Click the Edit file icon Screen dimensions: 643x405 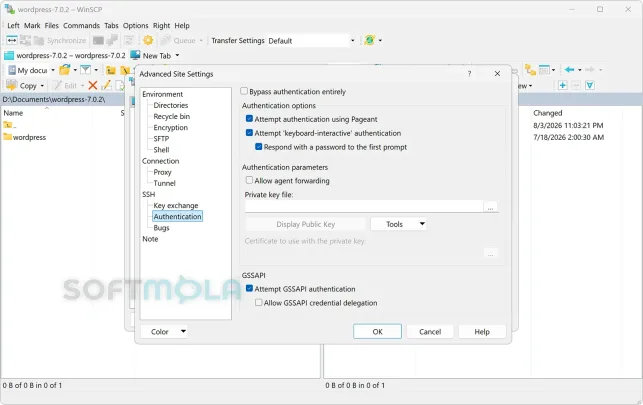pos(57,85)
